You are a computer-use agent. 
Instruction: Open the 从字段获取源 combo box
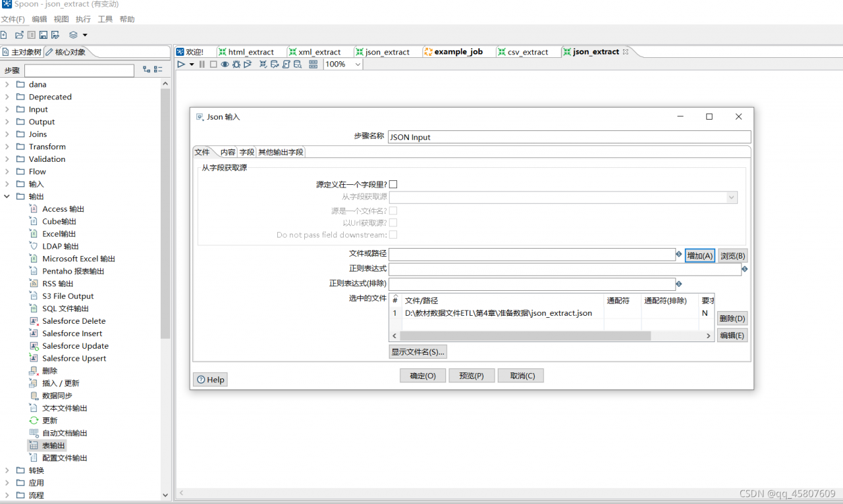[x=563, y=197]
